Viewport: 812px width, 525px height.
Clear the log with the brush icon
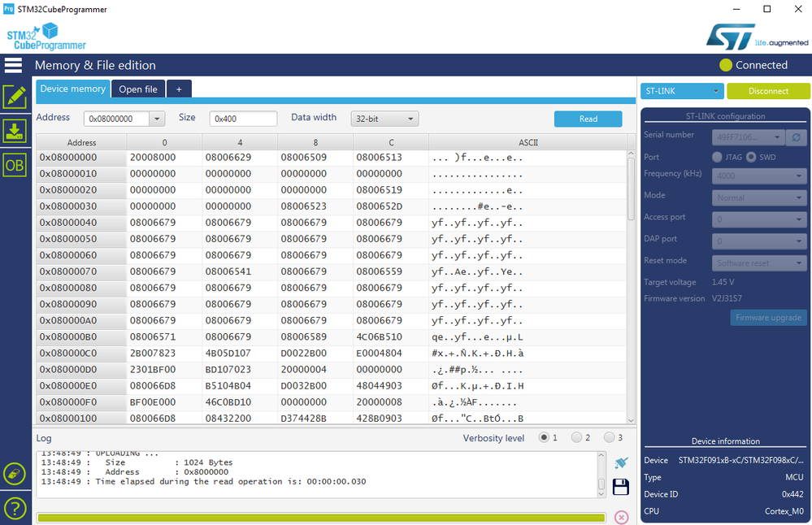pyautogui.click(x=621, y=462)
